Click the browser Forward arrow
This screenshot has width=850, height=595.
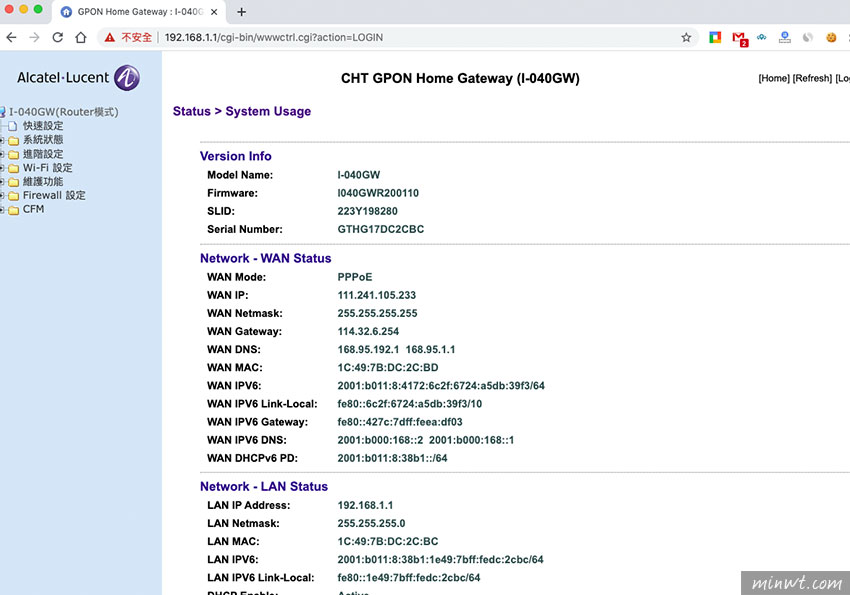coord(34,37)
